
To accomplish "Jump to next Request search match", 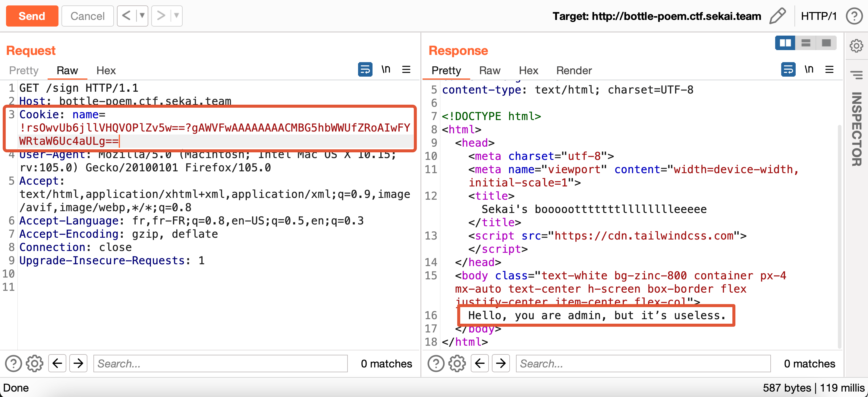I will coord(78,363).
